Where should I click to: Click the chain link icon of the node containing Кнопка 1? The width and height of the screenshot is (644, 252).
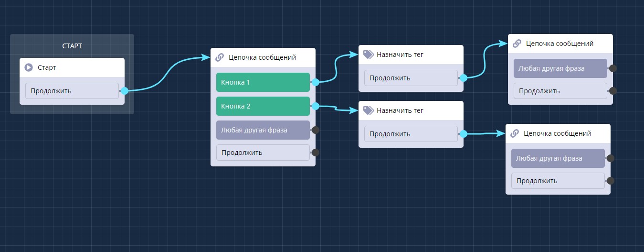[220, 57]
